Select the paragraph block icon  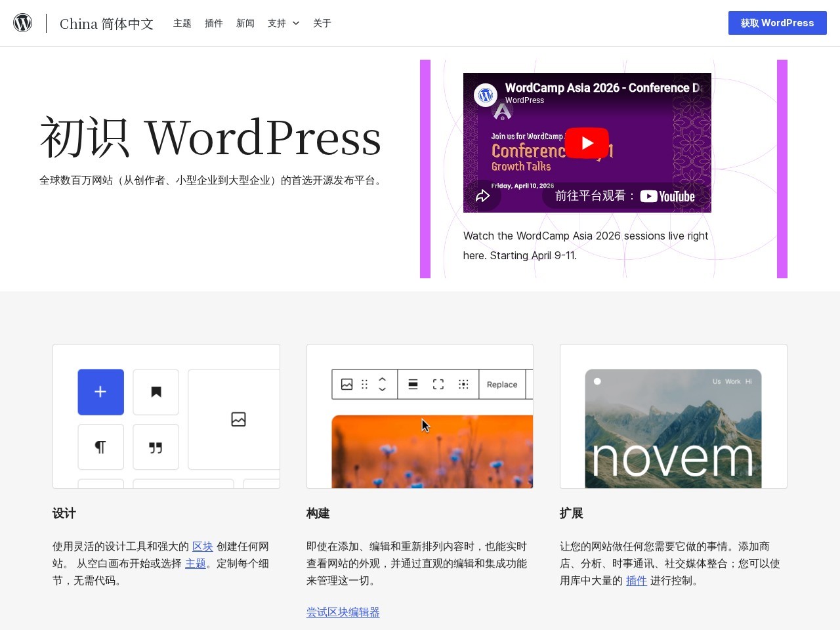[100, 447]
